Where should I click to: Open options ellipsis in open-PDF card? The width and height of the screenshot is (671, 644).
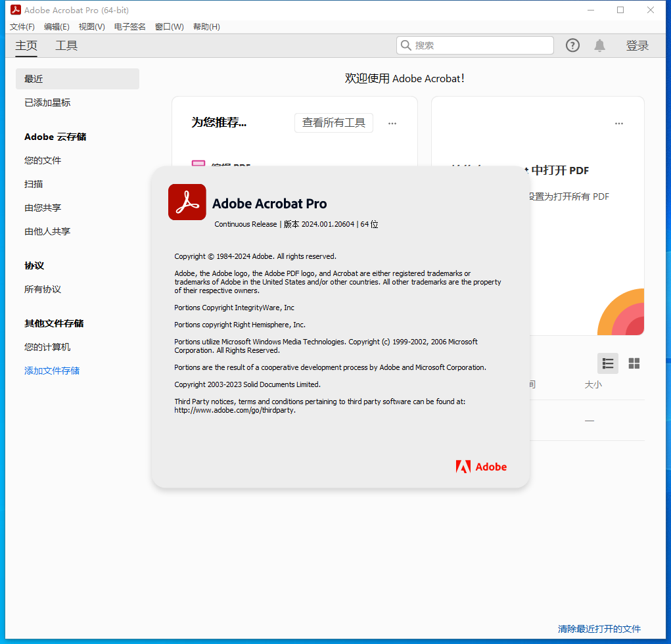coord(619,124)
